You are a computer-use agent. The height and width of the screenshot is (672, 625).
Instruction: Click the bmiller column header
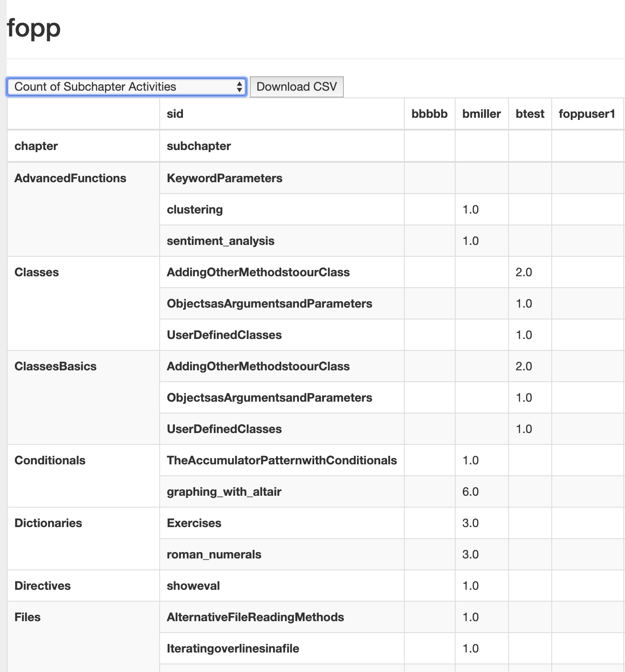point(481,114)
